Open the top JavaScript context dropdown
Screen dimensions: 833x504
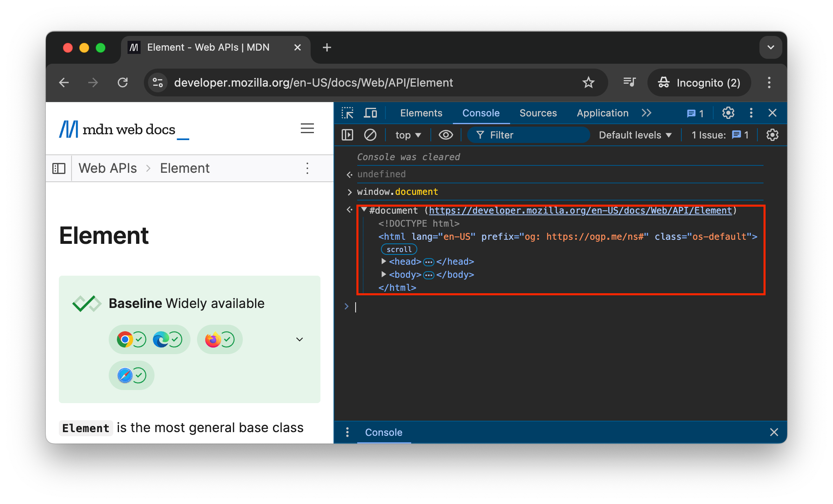[x=408, y=135]
